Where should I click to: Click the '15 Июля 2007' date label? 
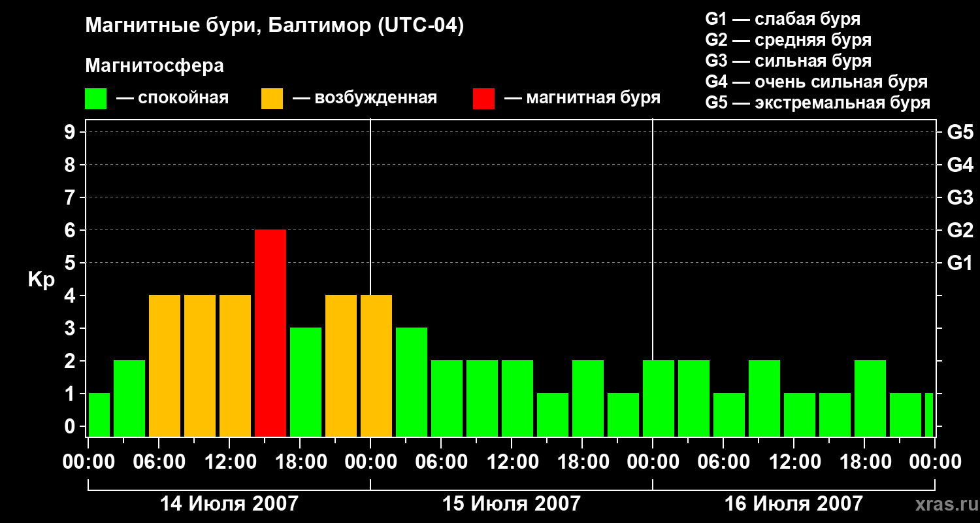[512, 504]
